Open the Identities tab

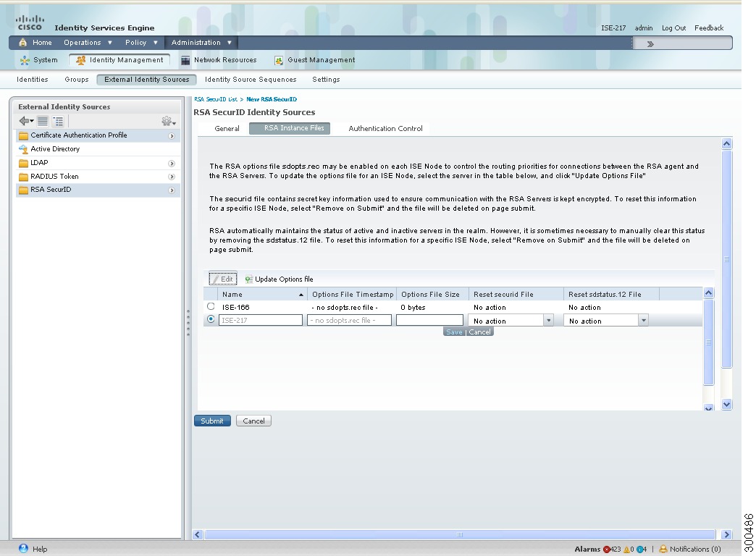pyautogui.click(x=33, y=80)
